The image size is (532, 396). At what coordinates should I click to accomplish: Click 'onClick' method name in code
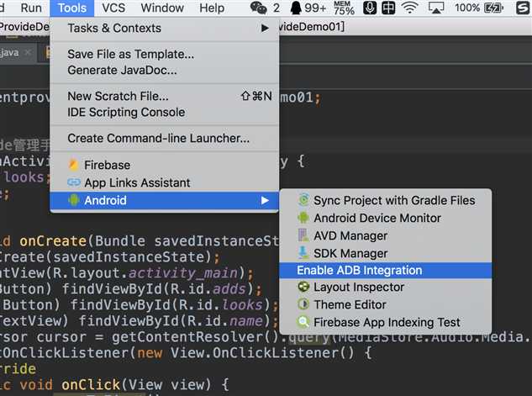(91, 385)
